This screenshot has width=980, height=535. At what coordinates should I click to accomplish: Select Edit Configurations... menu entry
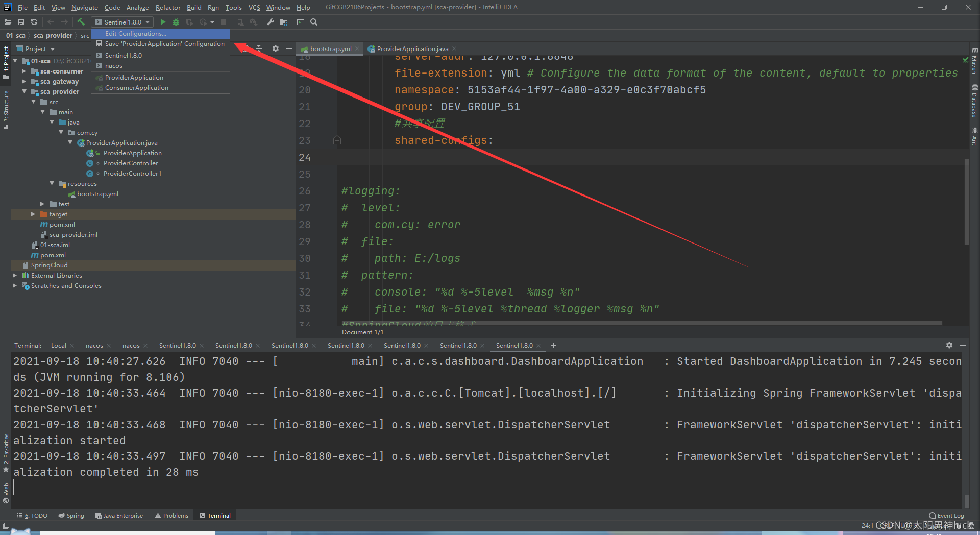[161, 33]
